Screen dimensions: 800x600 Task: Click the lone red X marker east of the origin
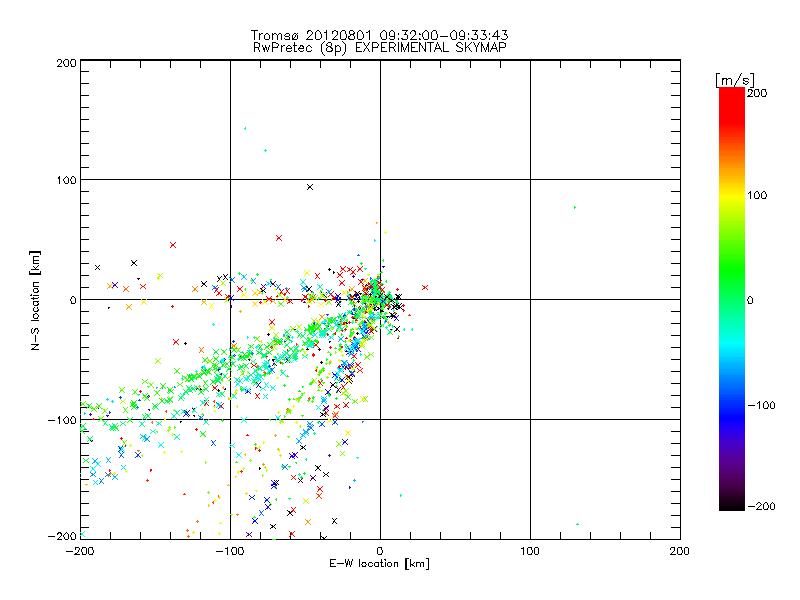tap(425, 288)
